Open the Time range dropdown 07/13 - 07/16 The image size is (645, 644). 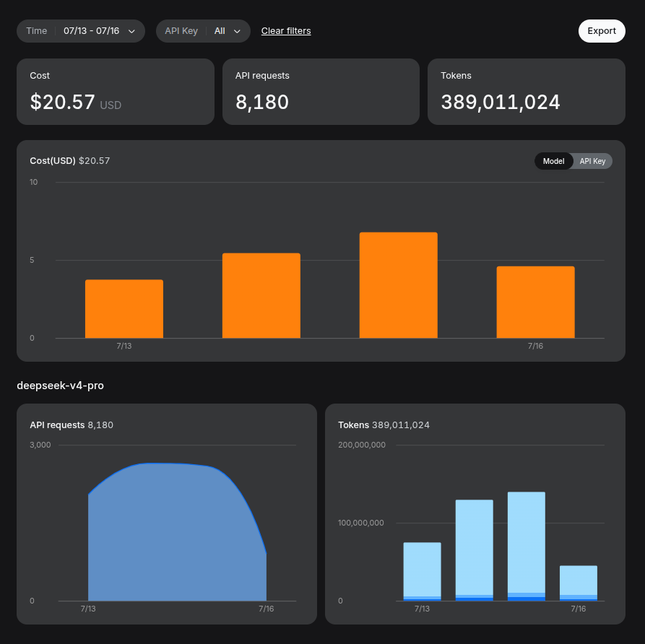[x=81, y=31]
